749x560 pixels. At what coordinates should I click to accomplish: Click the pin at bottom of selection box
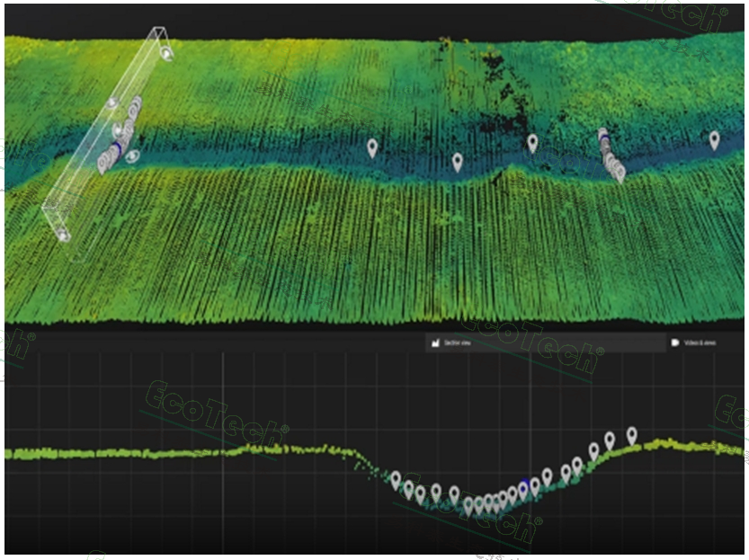63,235
